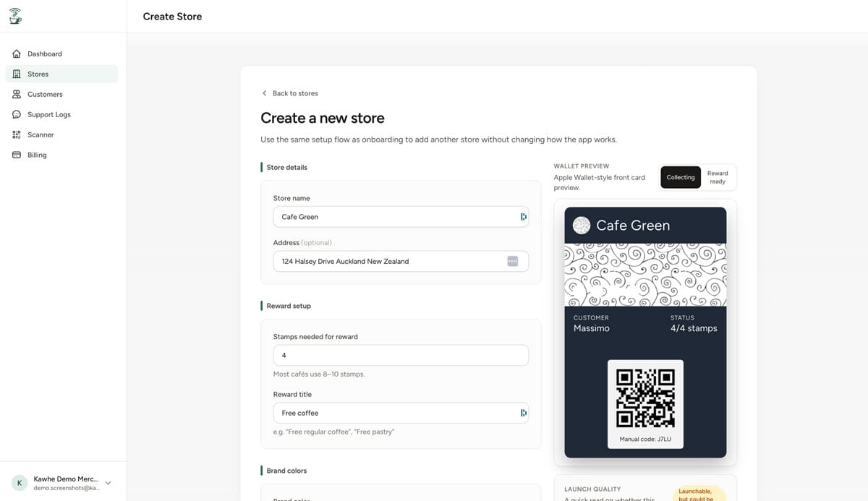This screenshot has width=868, height=501.
Task: Expand the account menu chevron
Action: [108, 483]
